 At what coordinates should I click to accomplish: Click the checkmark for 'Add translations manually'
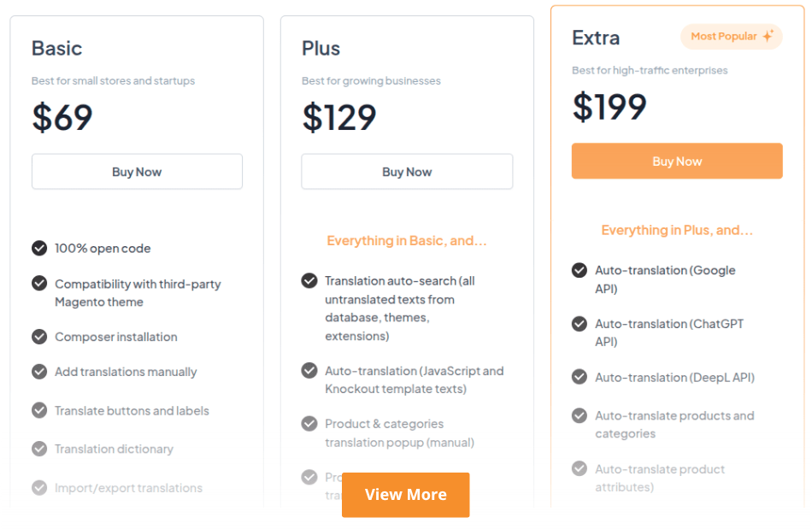point(39,372)
